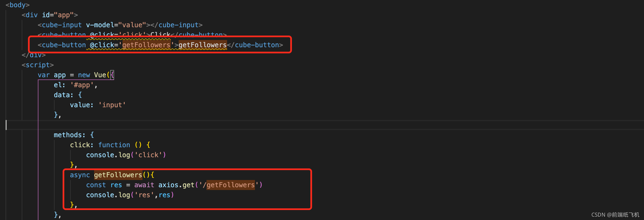Click console.log('click') statement
The width and height of the screenshot is (644, 220).
[126, 155]
